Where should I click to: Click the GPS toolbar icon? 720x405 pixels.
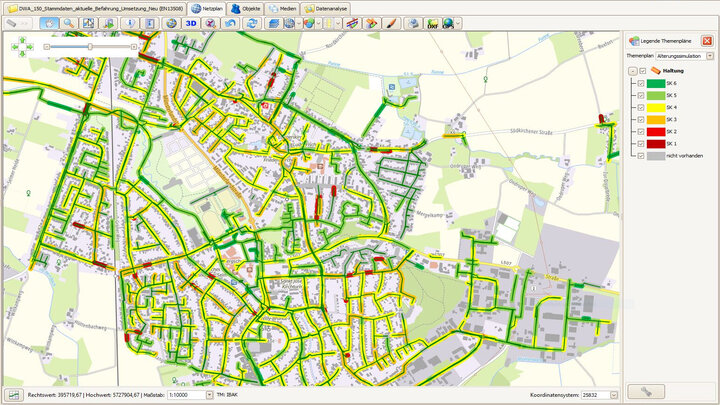point(448,22)
